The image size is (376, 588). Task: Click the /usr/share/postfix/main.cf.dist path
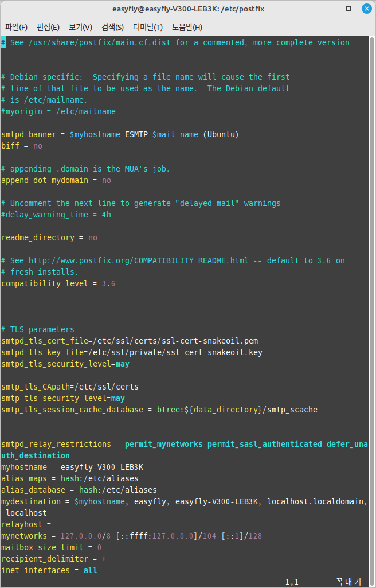pos(100,43)
